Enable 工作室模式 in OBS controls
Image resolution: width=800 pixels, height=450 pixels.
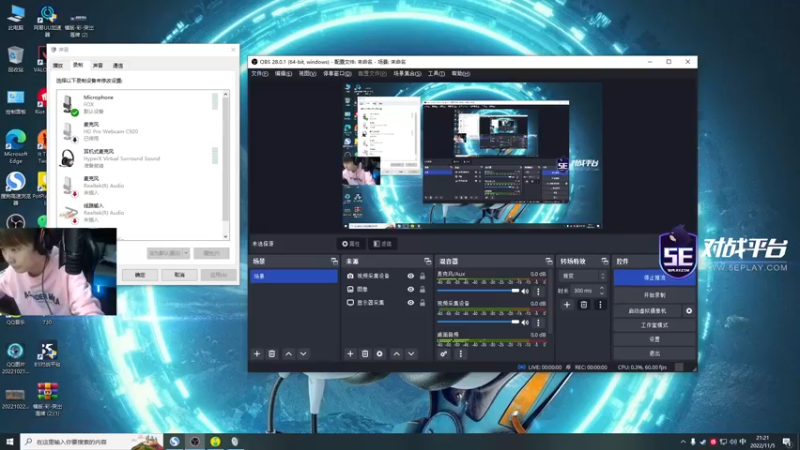654,325
